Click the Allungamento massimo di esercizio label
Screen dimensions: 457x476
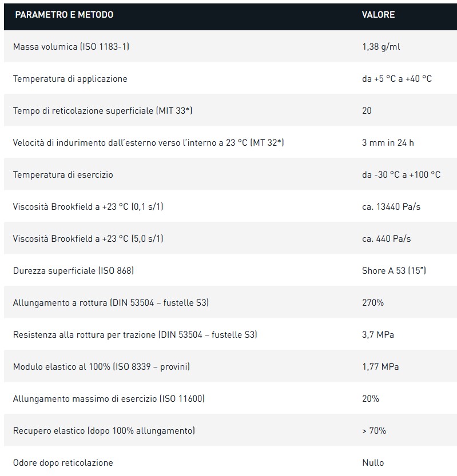pyautogui.click(x=109, y=398)
